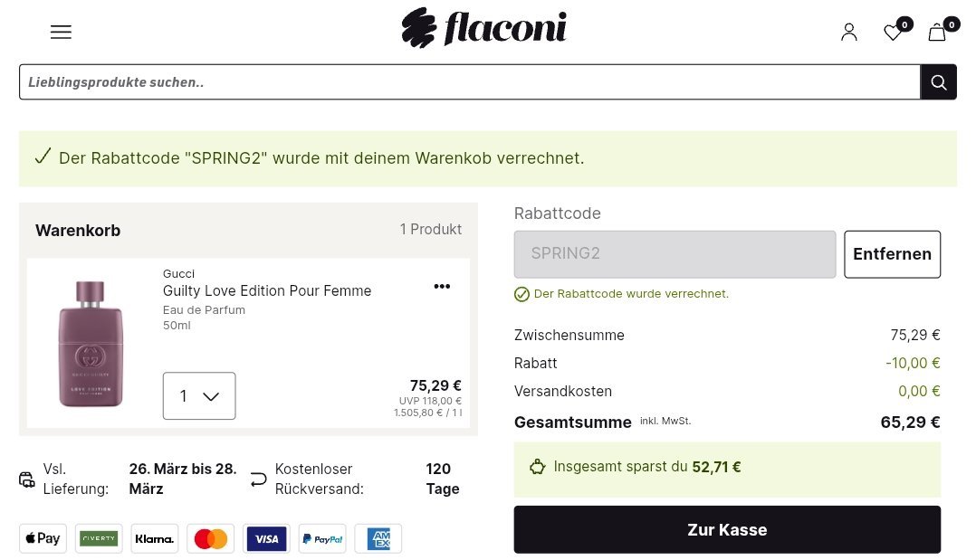The image size is (976, 560).
Task: Click the Apple Pay payment icon
Action: (x=43, y=539)
